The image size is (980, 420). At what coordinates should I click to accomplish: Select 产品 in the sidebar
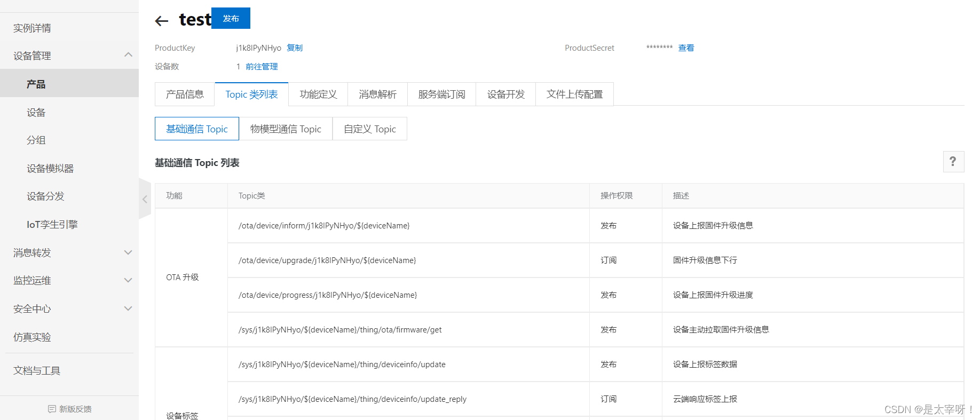coord(69,84)
